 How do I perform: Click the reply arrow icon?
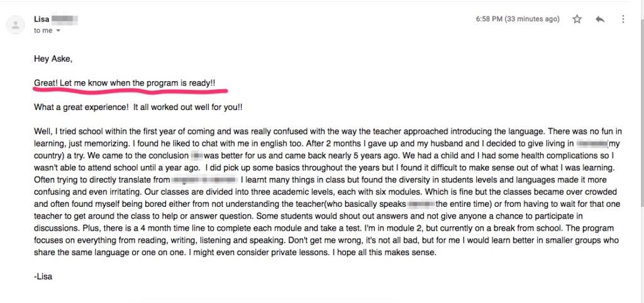click(600, 19)
